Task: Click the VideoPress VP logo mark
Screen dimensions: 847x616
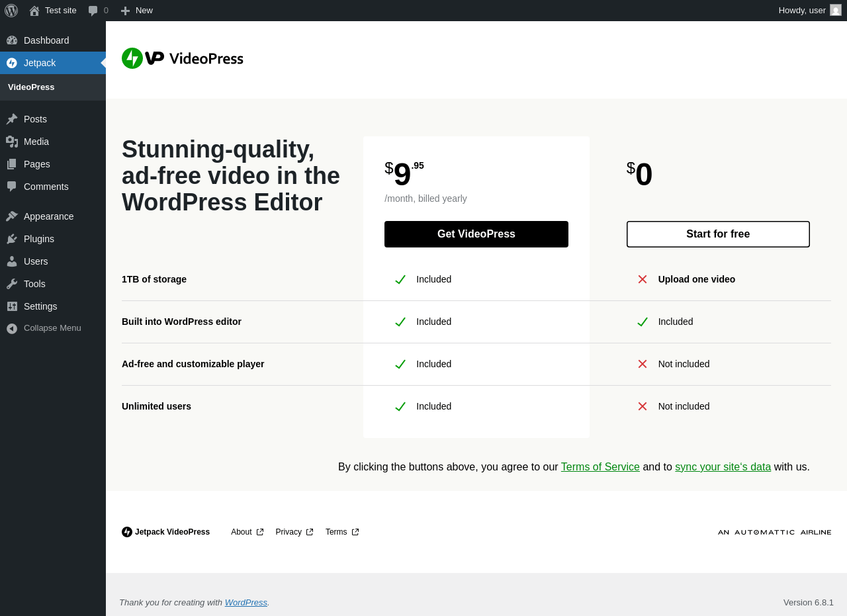Action: pos(155,58)
